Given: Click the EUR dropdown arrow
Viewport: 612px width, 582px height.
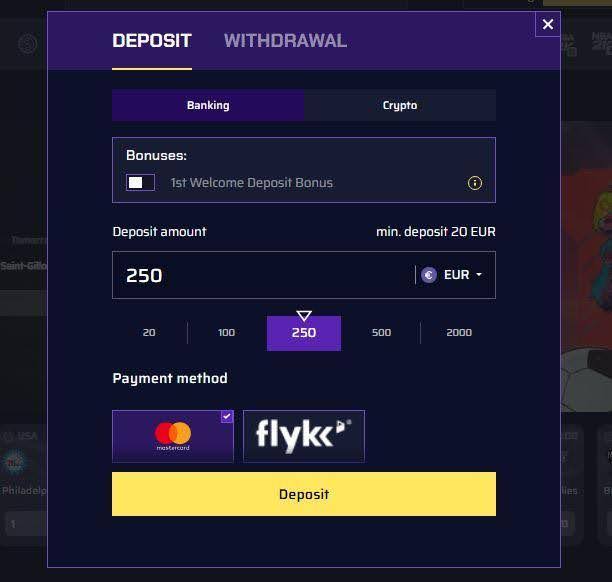Looking at the screenshot, I should click(x=479, y=275).
